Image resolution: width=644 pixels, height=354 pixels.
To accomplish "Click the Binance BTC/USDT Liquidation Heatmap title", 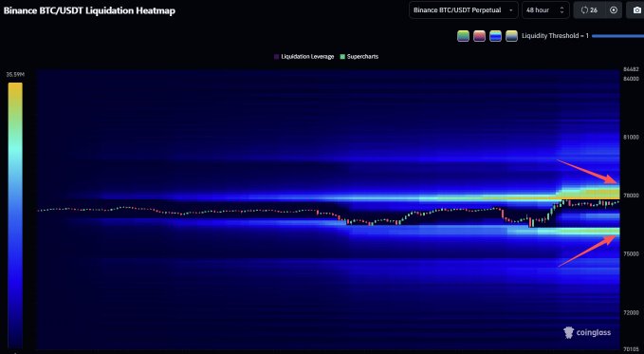I will coord(89,10).
